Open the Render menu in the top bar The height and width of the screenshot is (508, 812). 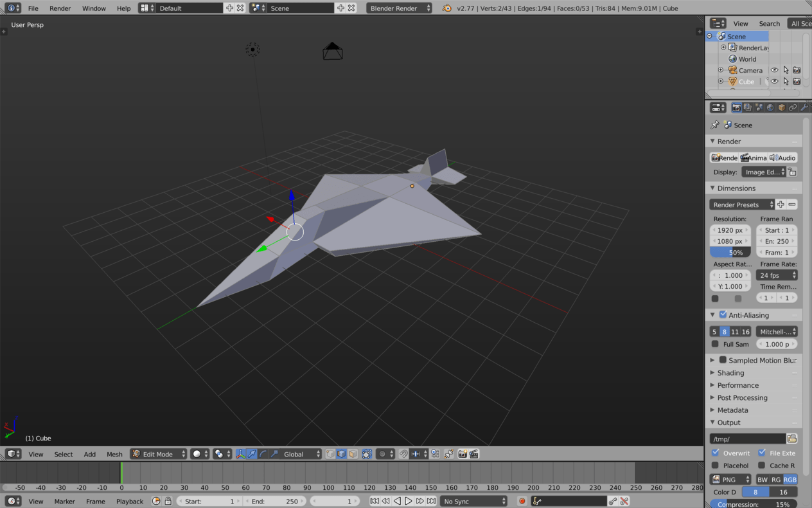click(x=60, y=8)
